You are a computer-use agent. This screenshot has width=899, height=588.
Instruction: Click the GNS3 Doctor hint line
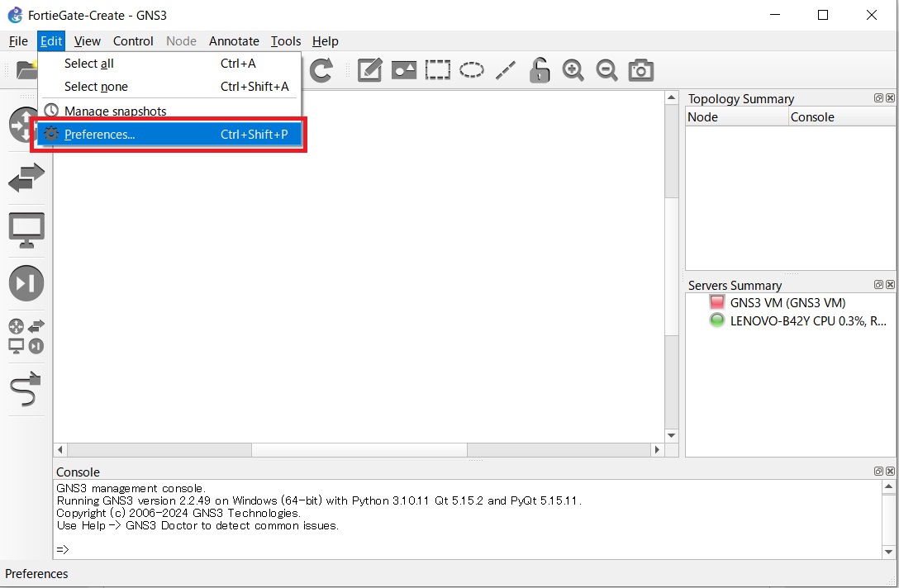[197, 525]
